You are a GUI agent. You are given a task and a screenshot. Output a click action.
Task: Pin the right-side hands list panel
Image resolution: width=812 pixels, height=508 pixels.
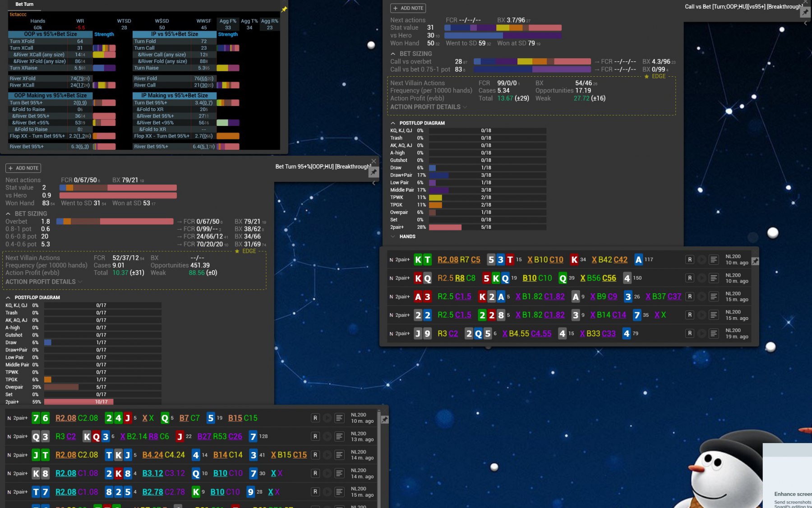[755, 261]
